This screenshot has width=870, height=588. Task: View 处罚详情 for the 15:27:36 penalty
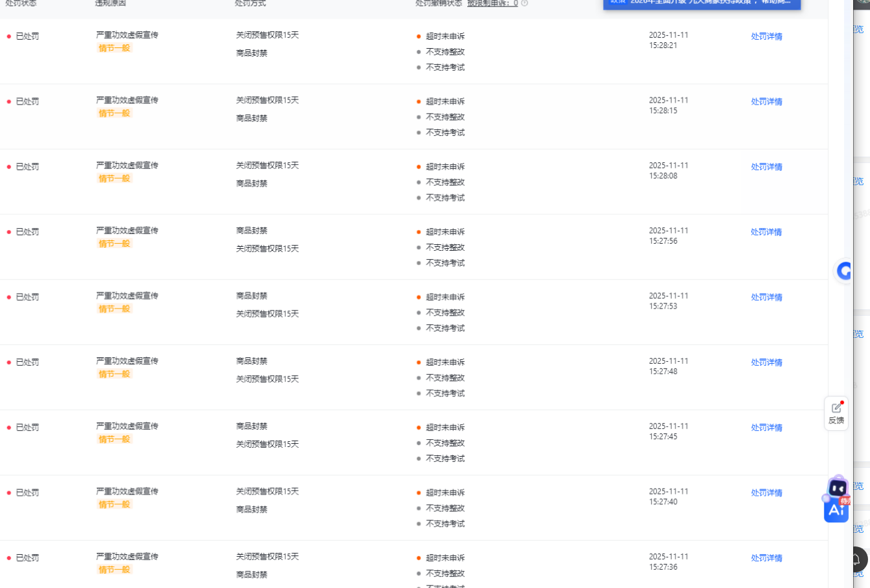click(766, 558)
